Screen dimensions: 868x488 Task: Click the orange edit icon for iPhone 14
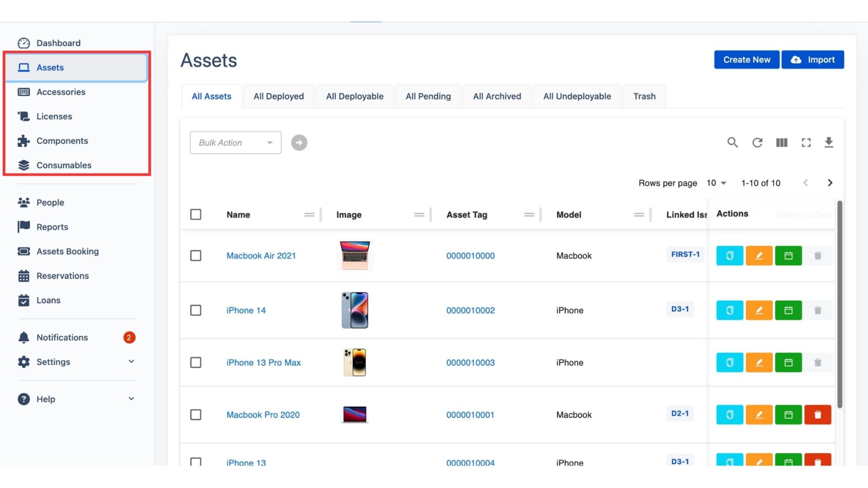[x=759, y=310]
